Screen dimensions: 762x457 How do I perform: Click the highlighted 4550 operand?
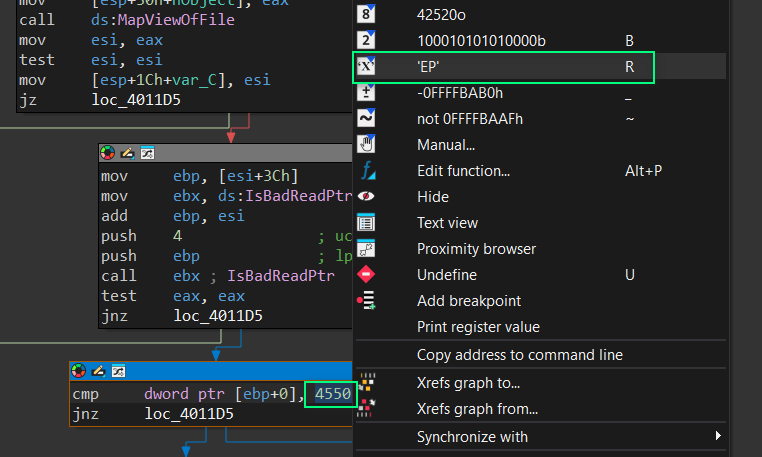coord(332,393)
